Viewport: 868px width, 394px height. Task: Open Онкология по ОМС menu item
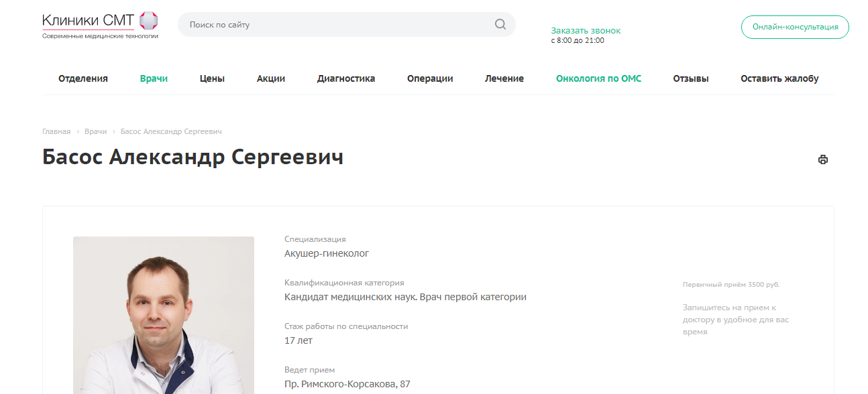point(598,78)
